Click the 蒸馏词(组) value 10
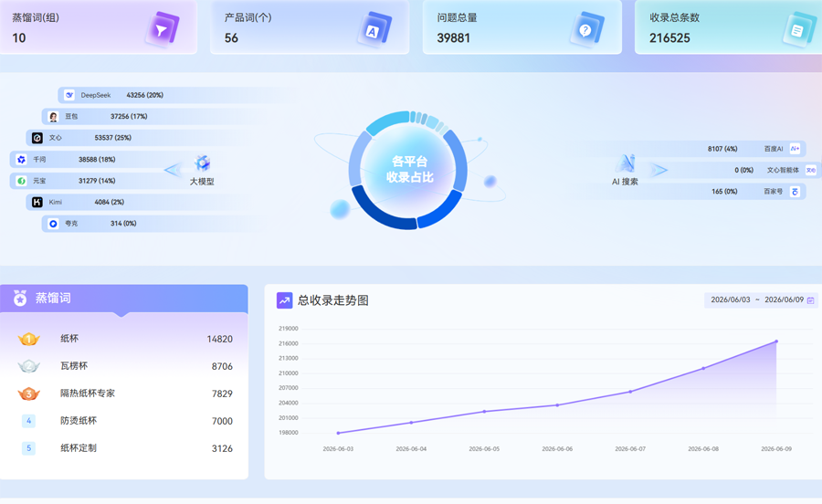The height and width of the screenshot is (504, 822). [x=19, y=37]
